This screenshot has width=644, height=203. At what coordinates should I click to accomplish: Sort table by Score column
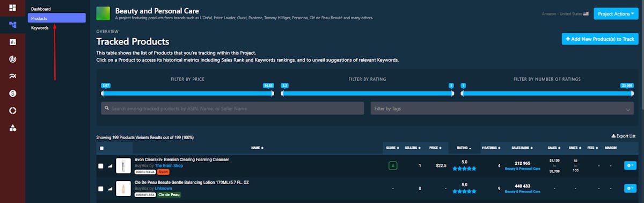tap(393, 148)
